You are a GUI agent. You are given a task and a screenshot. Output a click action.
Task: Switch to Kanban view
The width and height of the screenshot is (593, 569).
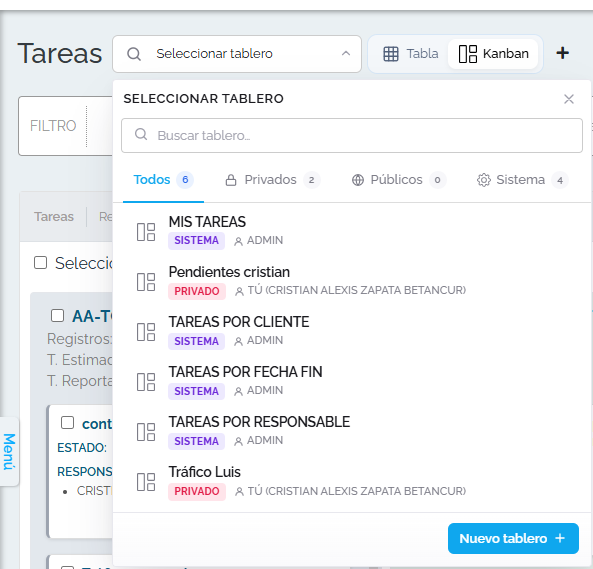point(494,54)
